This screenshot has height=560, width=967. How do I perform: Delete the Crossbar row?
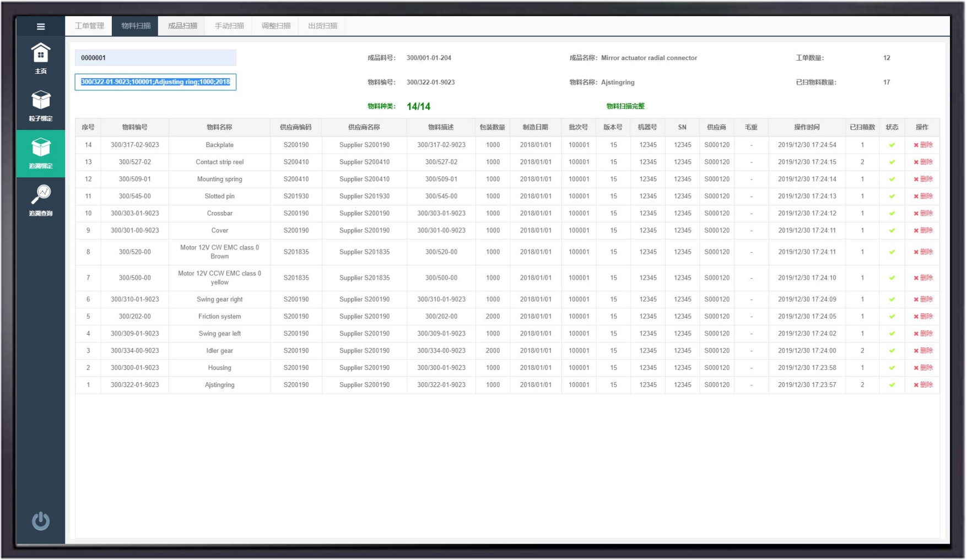tap(923, 213)
